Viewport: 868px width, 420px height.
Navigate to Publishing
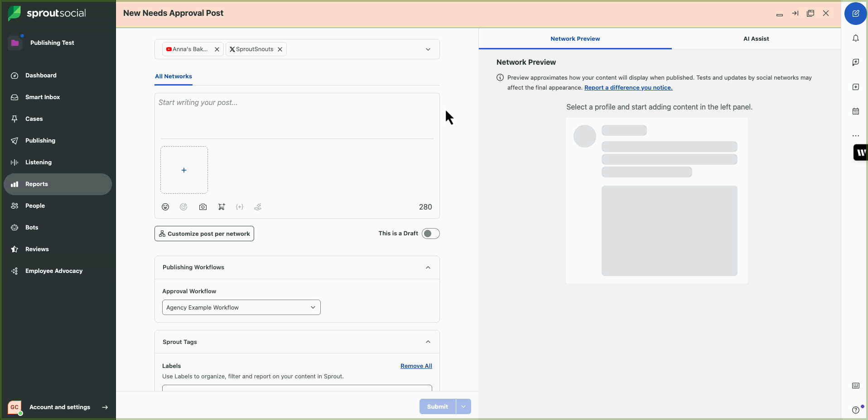(58, 141)
